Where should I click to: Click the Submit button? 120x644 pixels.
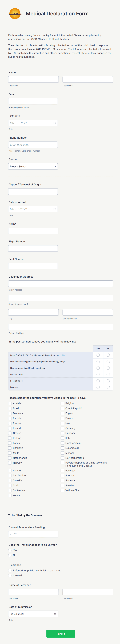point(61,634)
